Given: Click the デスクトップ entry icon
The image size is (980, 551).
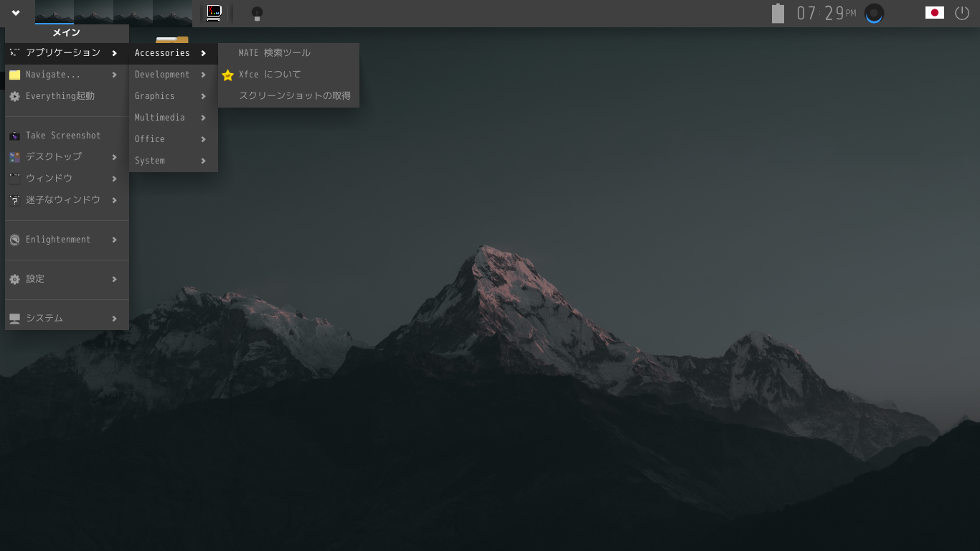Looking at the screenshot, I should pos(14,157).
